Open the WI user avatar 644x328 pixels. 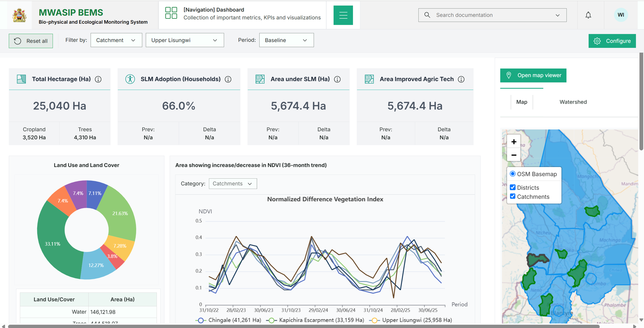(x=621, y=15)
